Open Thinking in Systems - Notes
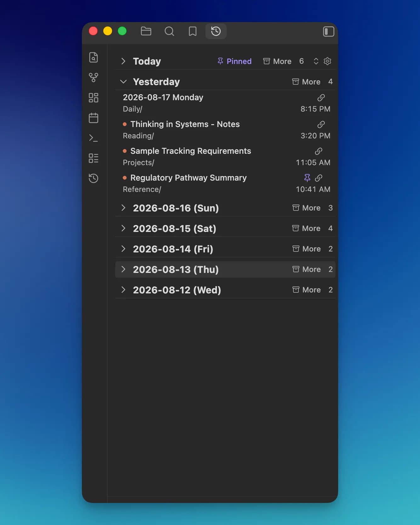This screenshot has width=420, height=525. pos(185,124)
